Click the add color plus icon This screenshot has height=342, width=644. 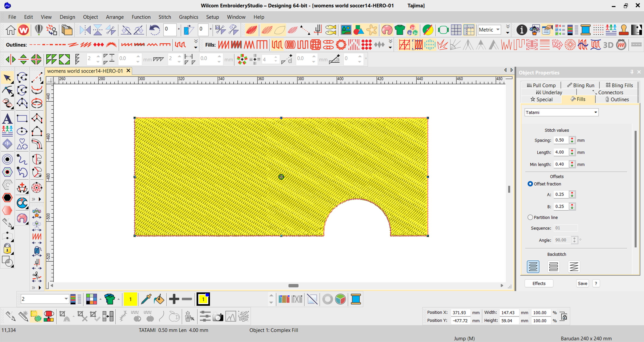click(174, 299)
